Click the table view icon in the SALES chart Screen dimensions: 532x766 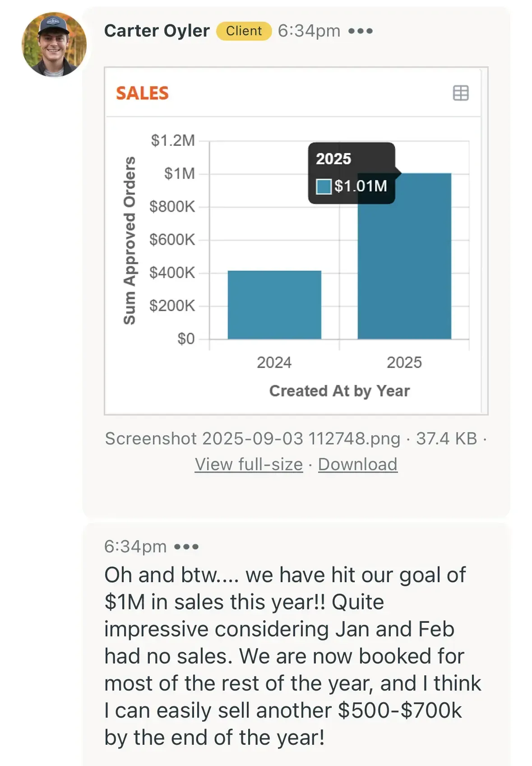[460, 93]
